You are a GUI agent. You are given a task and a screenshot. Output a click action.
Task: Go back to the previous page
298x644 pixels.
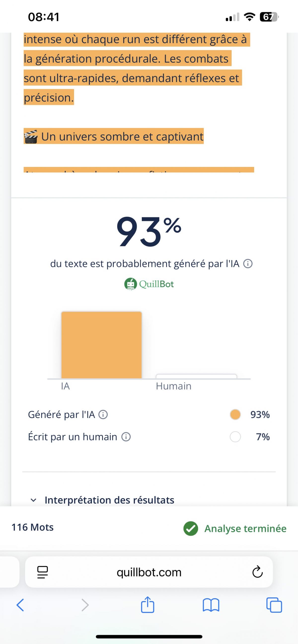point(20,605)
